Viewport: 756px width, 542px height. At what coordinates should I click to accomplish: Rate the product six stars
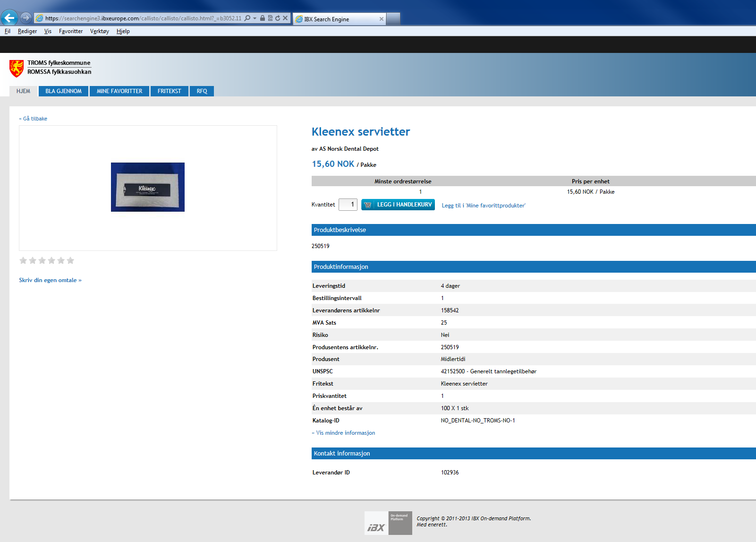tap(70, 260)
